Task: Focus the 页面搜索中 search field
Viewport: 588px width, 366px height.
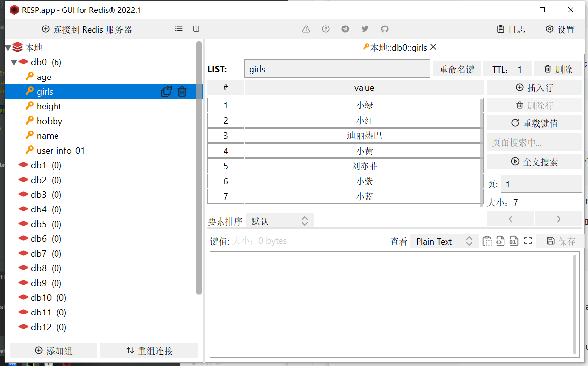Action: click(x=534, y=142)
